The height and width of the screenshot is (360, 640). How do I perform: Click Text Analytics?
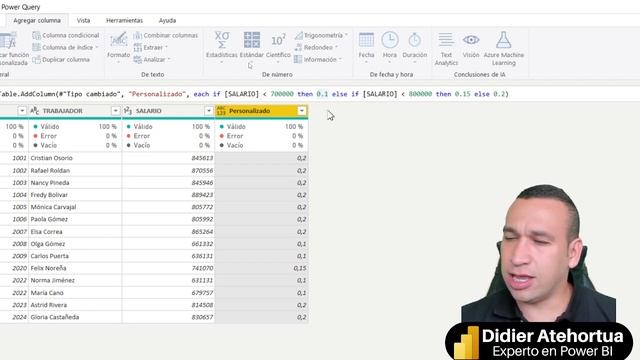446,49
